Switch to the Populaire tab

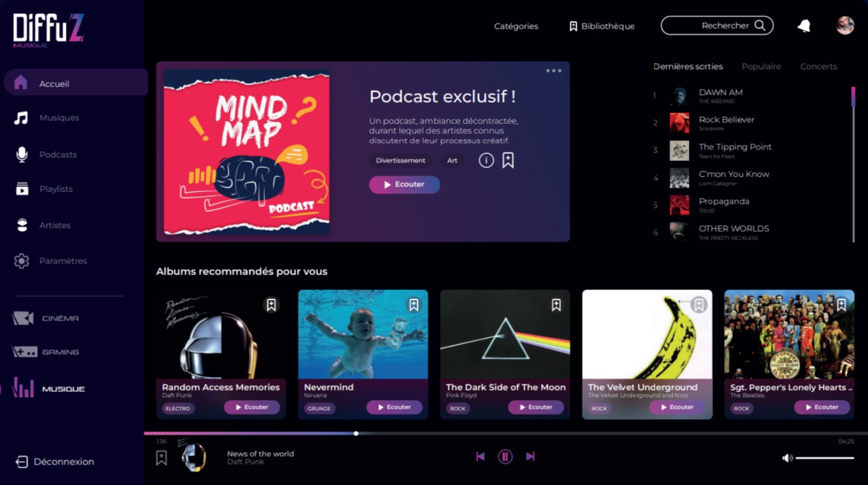coord(761,66)
